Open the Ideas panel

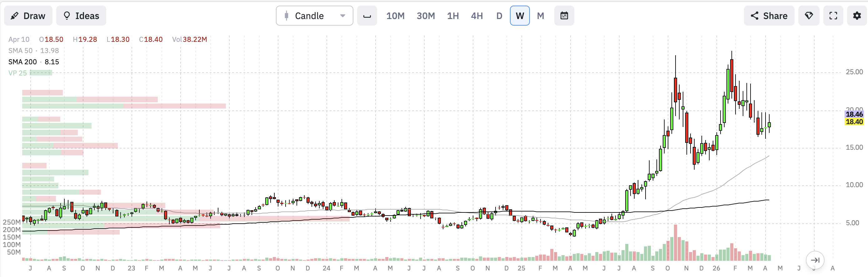click(81, 16)
